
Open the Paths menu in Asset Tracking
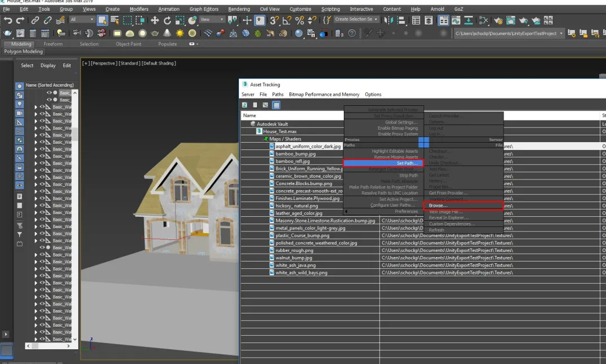[x=278, y=95]
